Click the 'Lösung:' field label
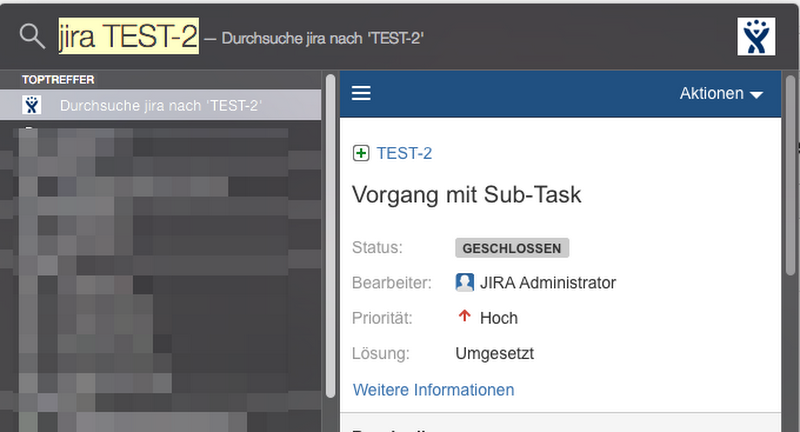 [x=381, y=353]
